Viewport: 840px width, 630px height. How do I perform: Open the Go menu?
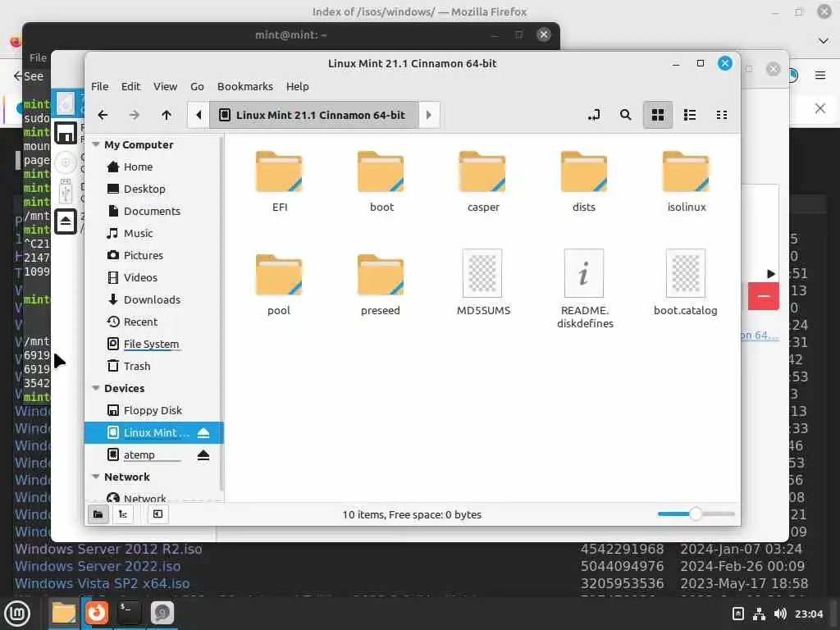click(197, 86)
